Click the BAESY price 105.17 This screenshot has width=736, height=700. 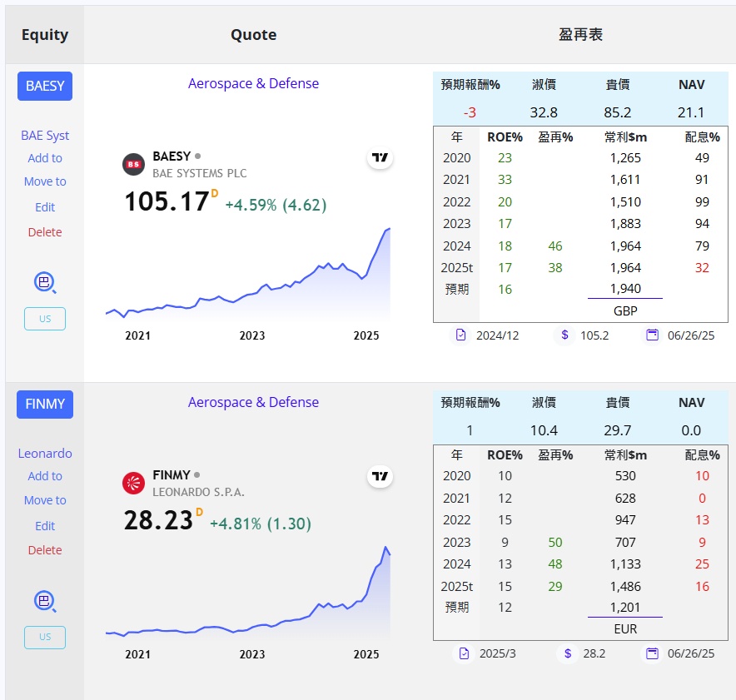click(167, 201)
